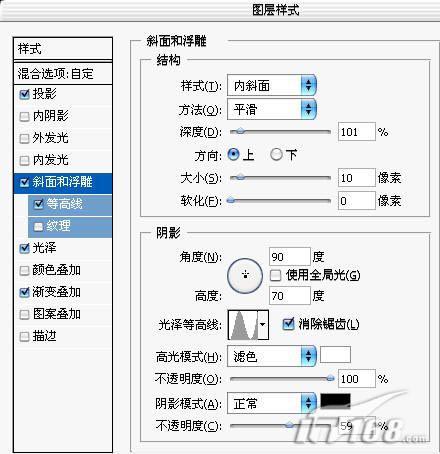Toggle the 投影 drop shadow checkbox
The height and width of the screenshot is (454, 440).
pos(24,94)
